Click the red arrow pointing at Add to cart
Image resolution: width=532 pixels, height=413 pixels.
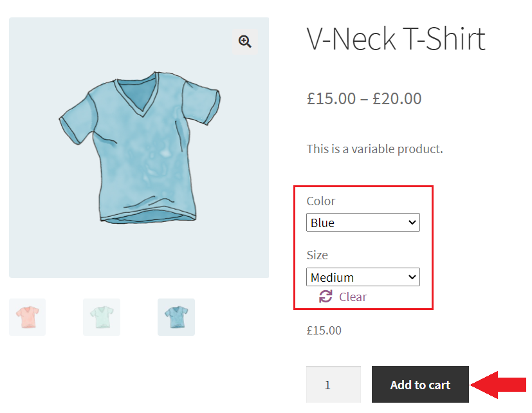tap(499, 385)
